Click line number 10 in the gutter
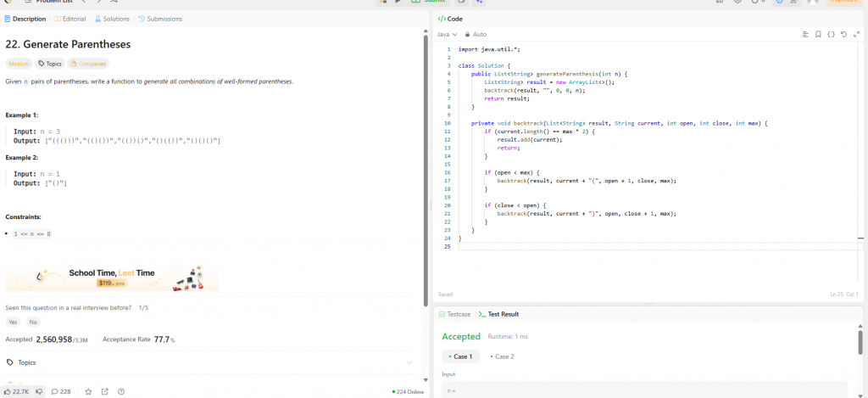This screenshot has width=868, height=398. (448, 123)
